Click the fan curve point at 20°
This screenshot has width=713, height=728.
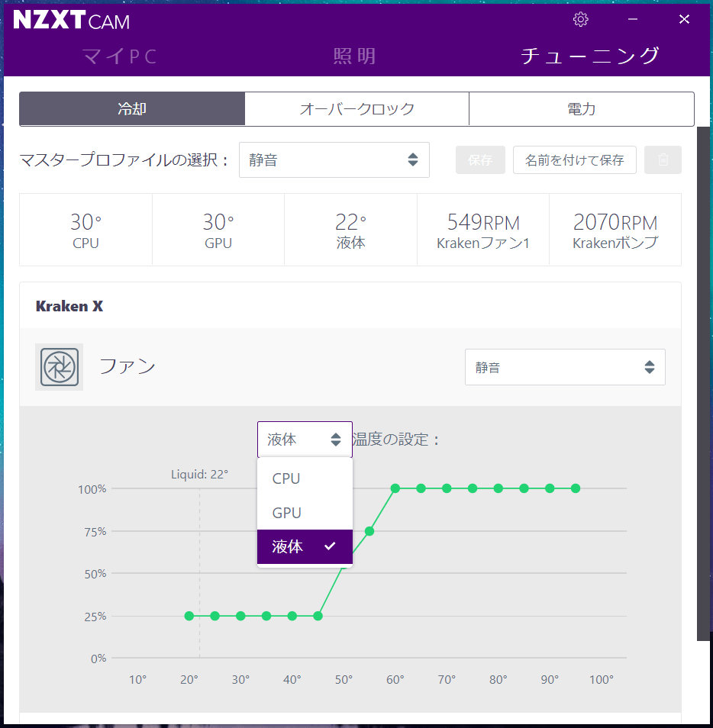(189, 616)
